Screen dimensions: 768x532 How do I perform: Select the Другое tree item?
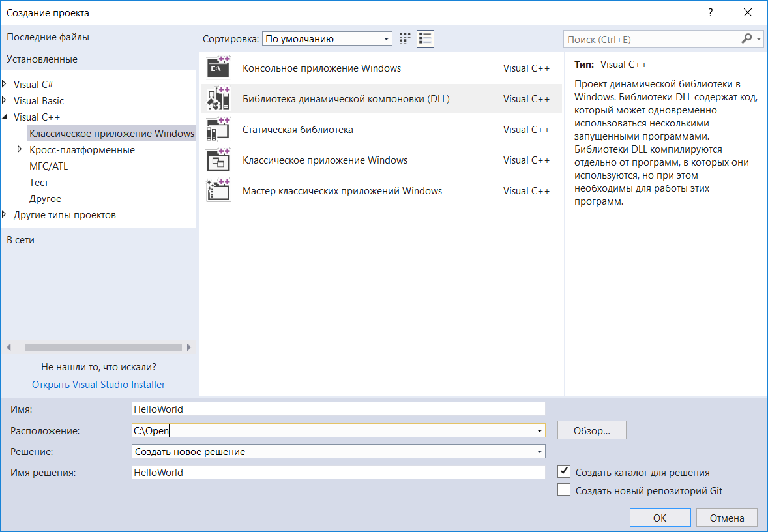(x=45, y=198)
